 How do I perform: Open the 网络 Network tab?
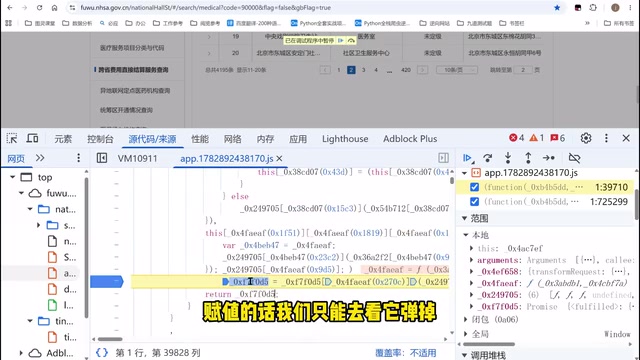tap(232, 139)
